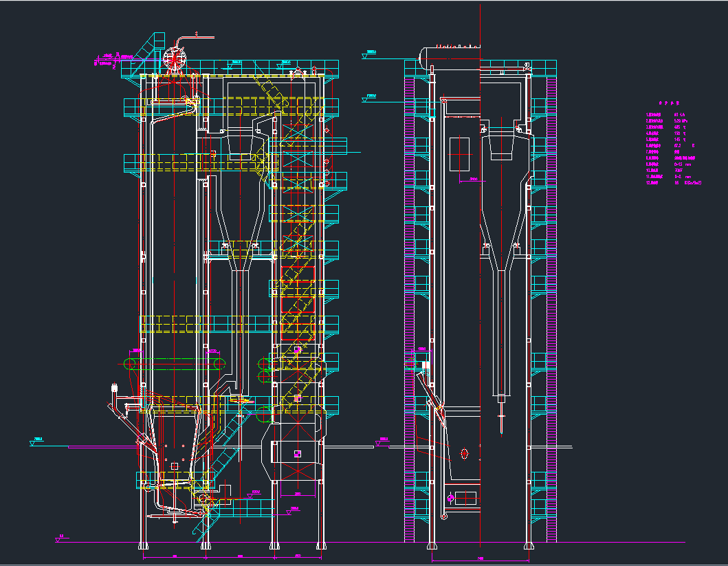Select the "0-13 mm" value in the parameter table
The height and width of the screenshot is (566, 728).
click(x=683, y=164)
